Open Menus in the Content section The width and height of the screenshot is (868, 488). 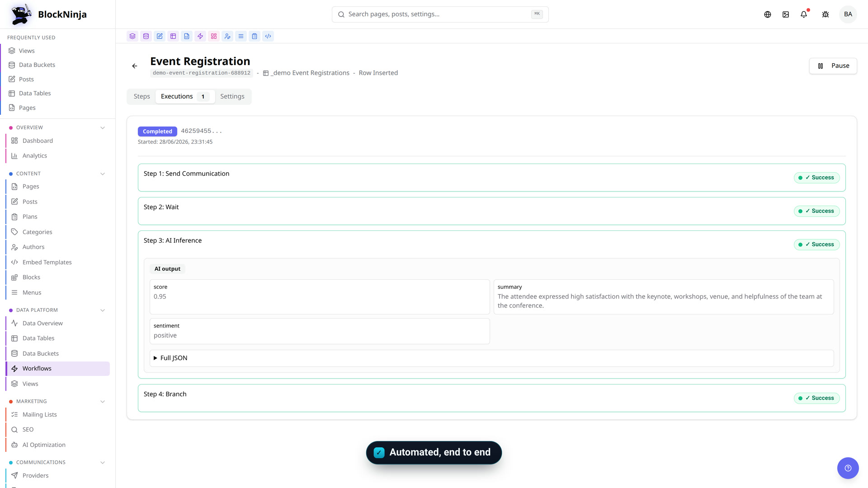coord(58,293)
